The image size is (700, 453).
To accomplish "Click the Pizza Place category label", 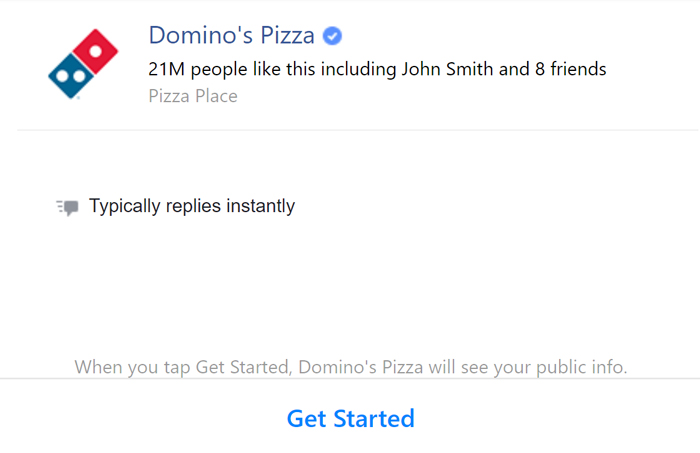I will click(193, 96).
